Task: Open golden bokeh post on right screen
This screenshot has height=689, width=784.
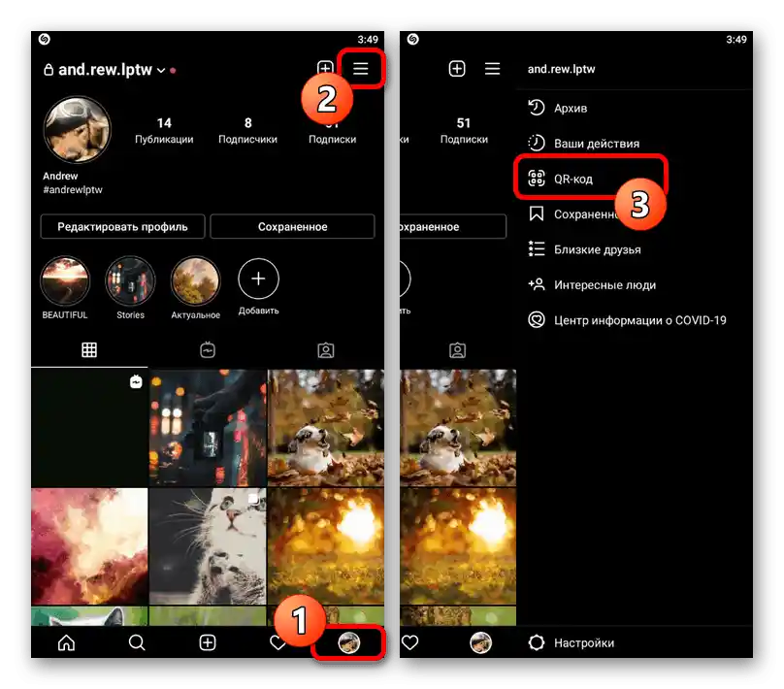Action: click(458, 546)
